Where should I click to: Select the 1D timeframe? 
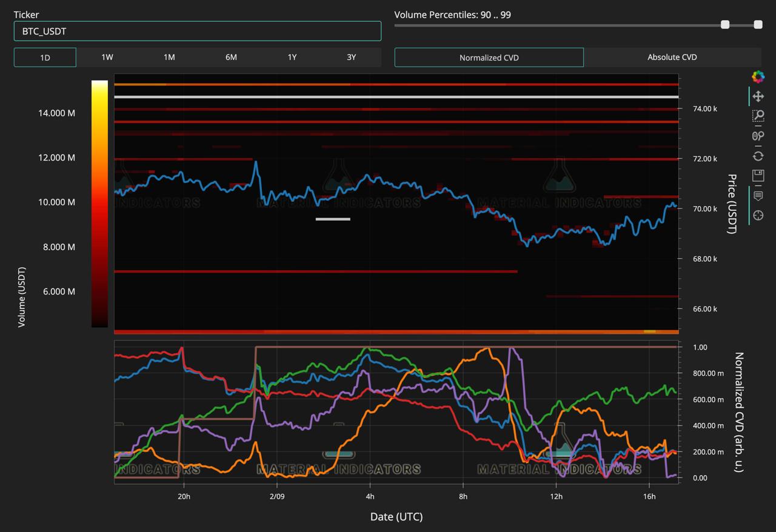[45, 58]
